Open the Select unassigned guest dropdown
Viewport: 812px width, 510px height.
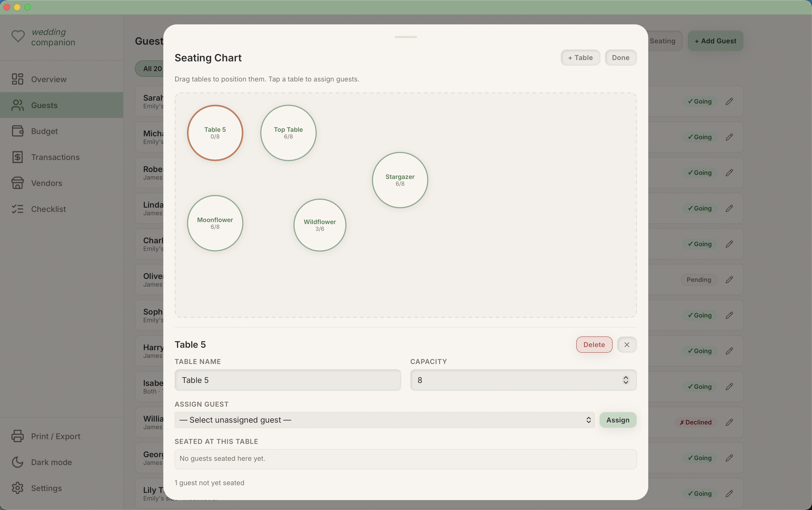pyautogui.click(x=384, y=420)
